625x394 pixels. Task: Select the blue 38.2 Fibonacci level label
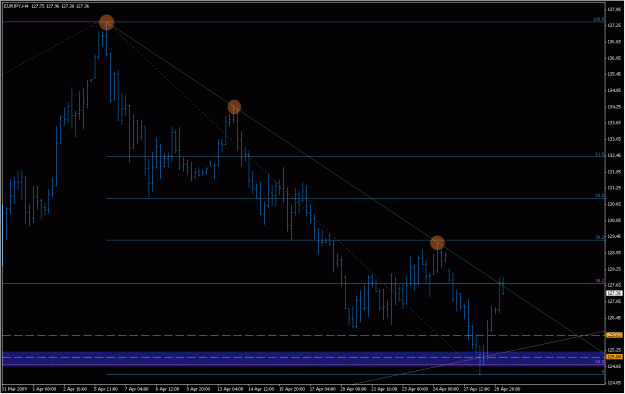599,237
